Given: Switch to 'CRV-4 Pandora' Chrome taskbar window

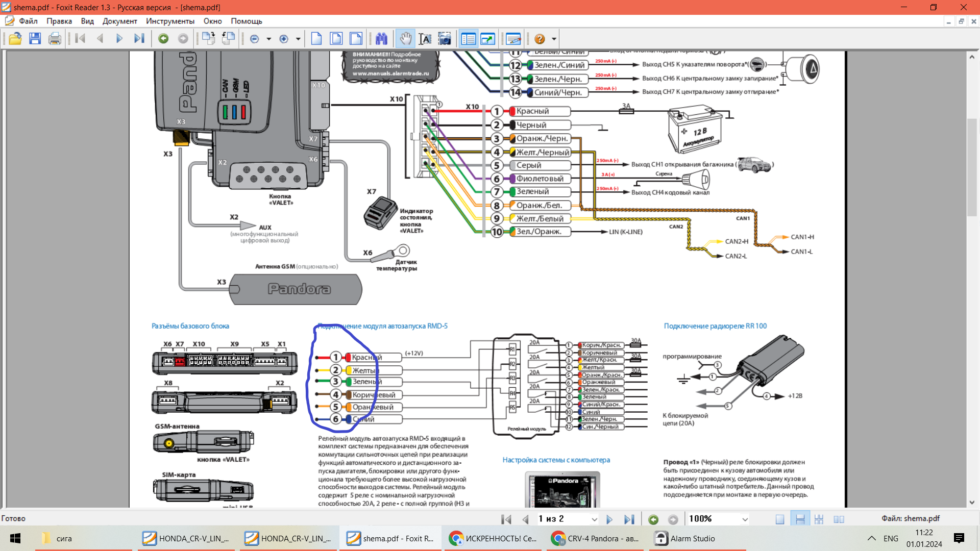Looking at the screenshot, I should [x=595, y=538].
